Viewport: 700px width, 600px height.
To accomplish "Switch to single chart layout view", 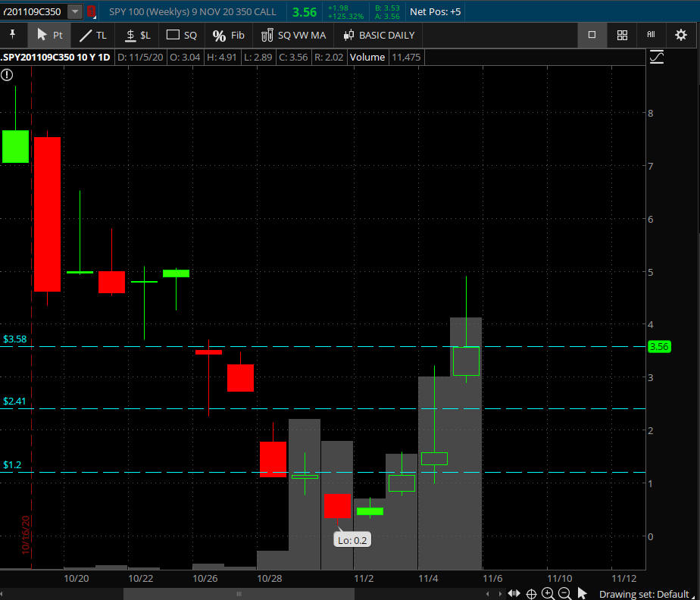I will click(x=592, y=35).
